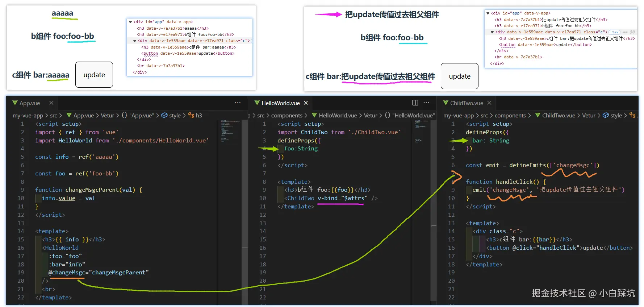Collapse the div class="c" node in left DevTools panel
644x307 pixels.
coord(135,41)
